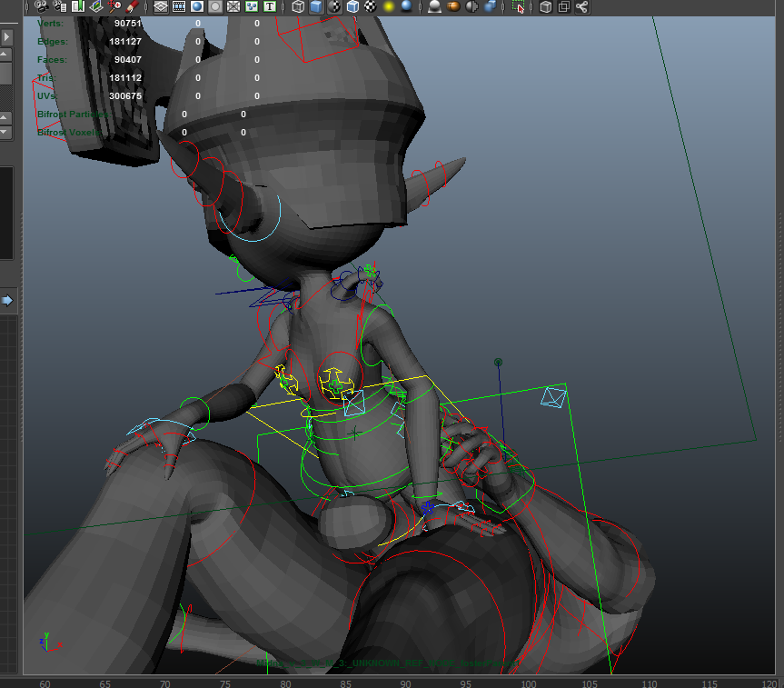Toggle X-Ray display mode
This screenshot has height=688, width=784.
point(545,6)
